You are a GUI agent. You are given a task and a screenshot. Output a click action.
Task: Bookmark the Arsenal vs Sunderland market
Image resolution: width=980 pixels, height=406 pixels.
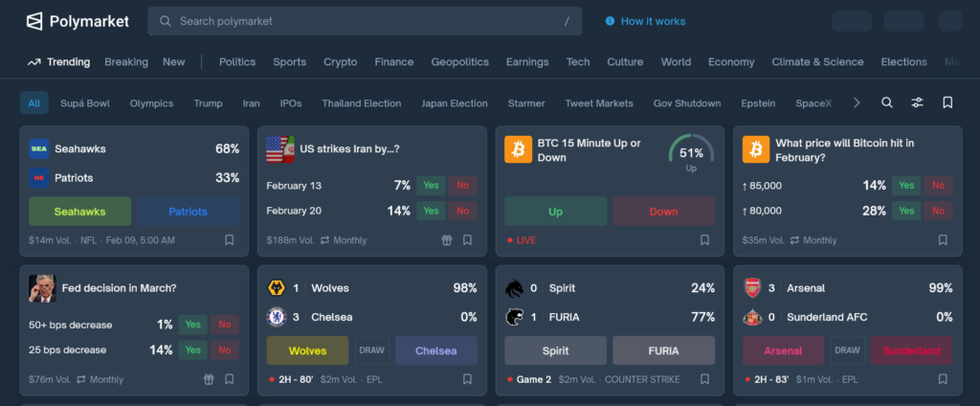[x=943, y=379]
